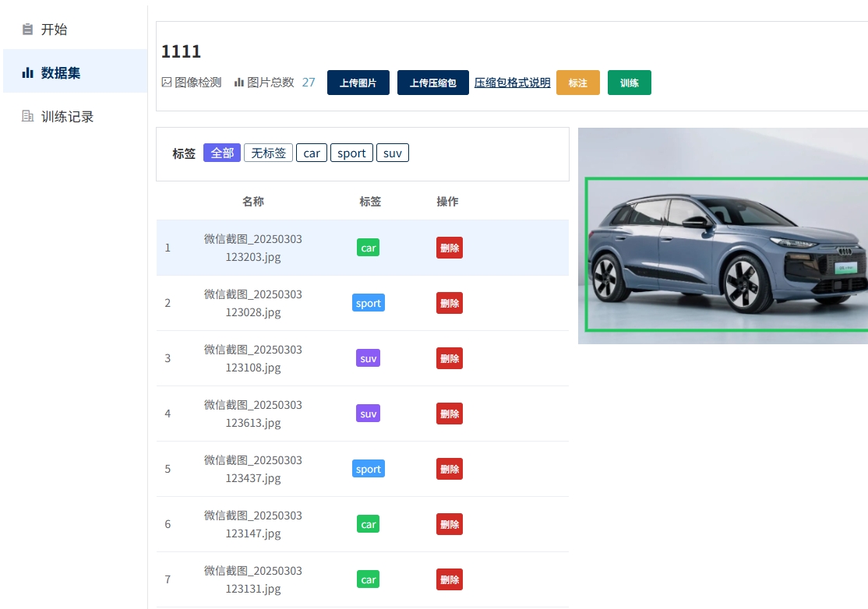Select the 全部 label filter

coord(222,153)
